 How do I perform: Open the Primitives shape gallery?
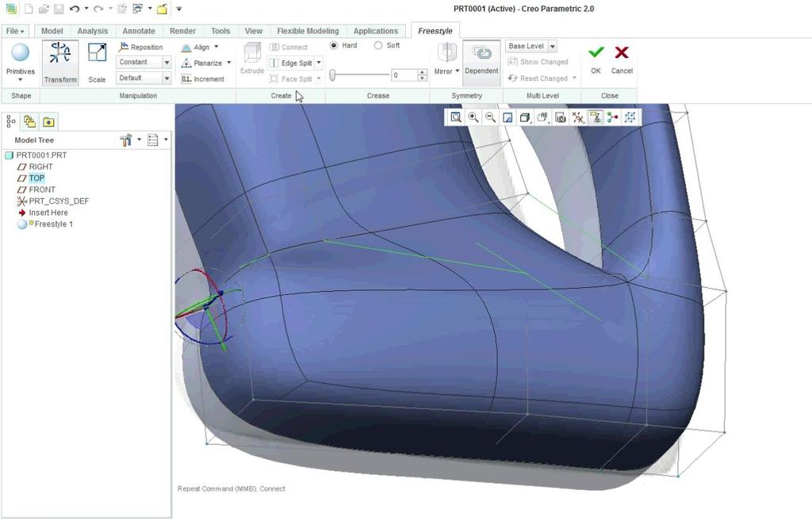[x=20, y=63]
